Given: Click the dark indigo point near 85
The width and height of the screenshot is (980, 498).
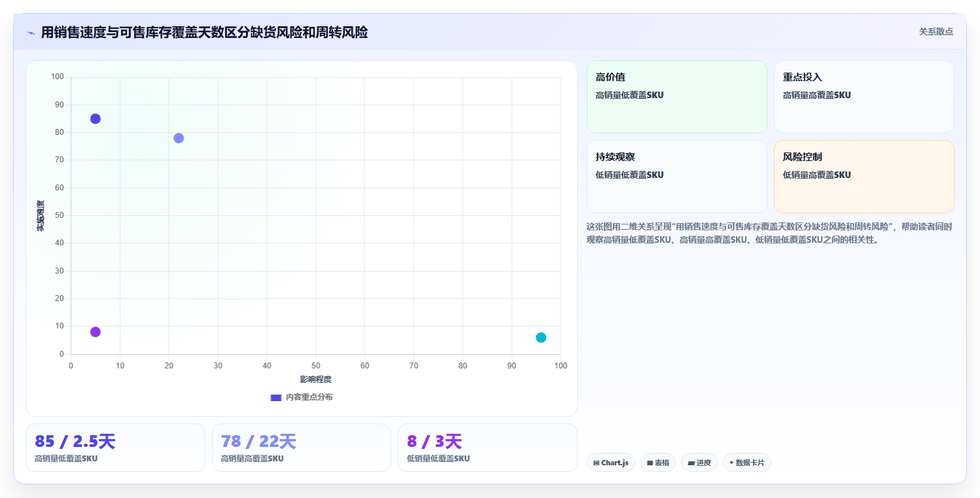Looking at the screenshot, I should coord(96,118).
